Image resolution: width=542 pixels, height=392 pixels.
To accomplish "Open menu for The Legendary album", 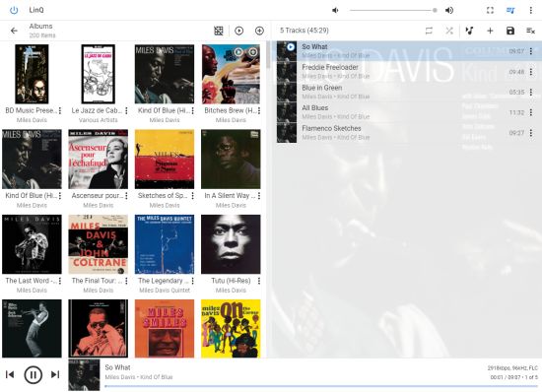I will 192,281.
